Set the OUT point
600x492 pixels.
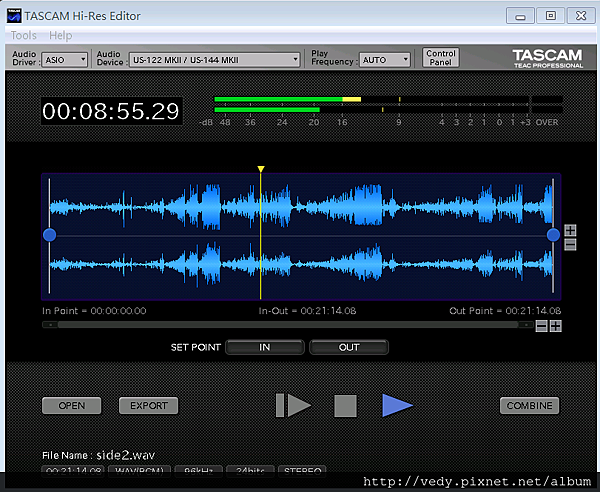pos(349,347)
